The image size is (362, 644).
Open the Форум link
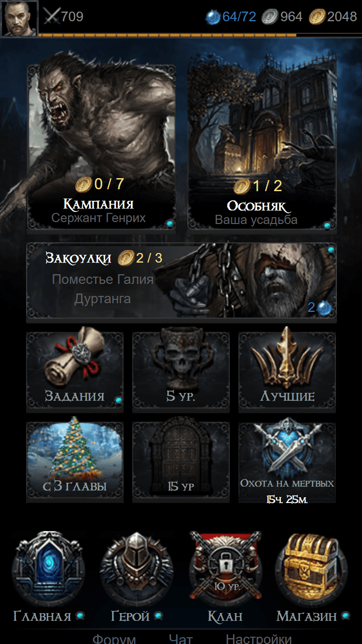tap(114, 639)
